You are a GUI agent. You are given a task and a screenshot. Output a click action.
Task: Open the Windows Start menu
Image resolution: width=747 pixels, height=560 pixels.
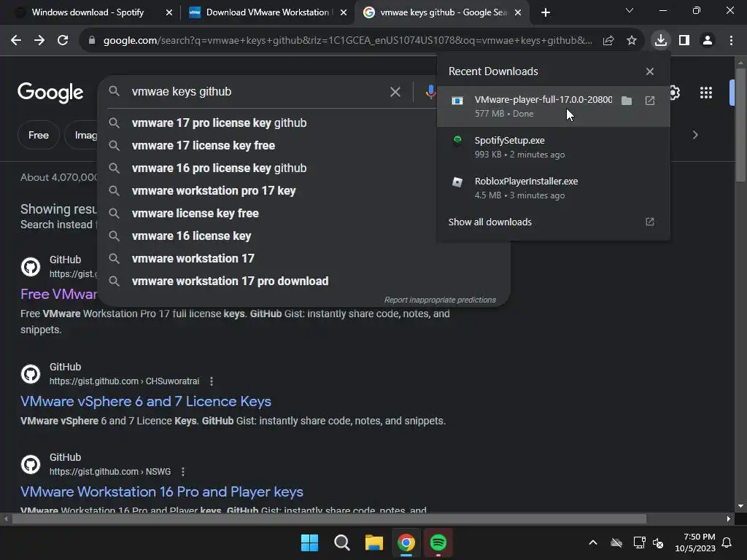pos(309,542)
